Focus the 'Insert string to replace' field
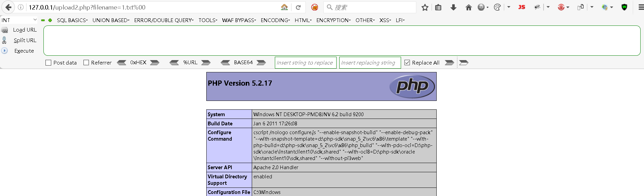 tap(306, 63)
